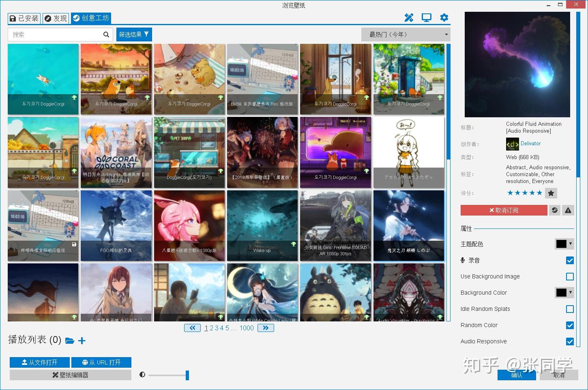588x390 pixels.
Task: Click the monitor display icon
Action: pyautogui.click(x=427, y=17)
